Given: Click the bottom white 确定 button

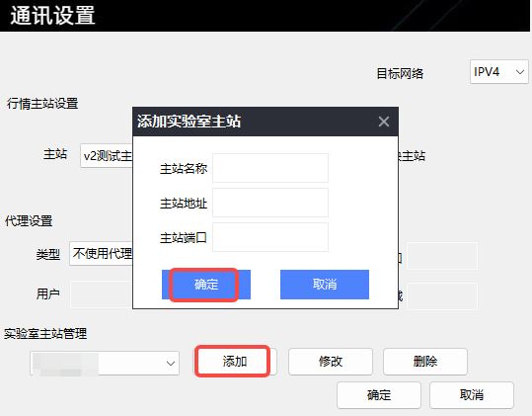Looking at the screenshot, I should click(x=379, y=395).
